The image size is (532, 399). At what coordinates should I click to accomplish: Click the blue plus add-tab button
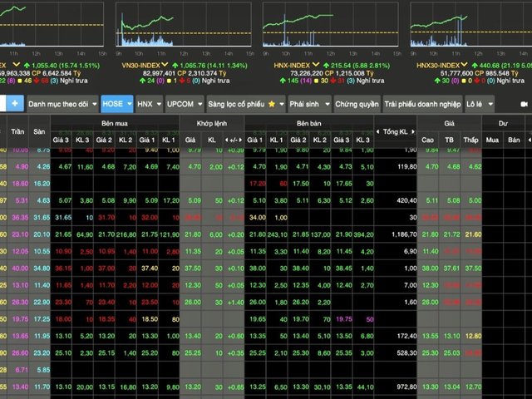pyautogui.click(x=15, y=103)
